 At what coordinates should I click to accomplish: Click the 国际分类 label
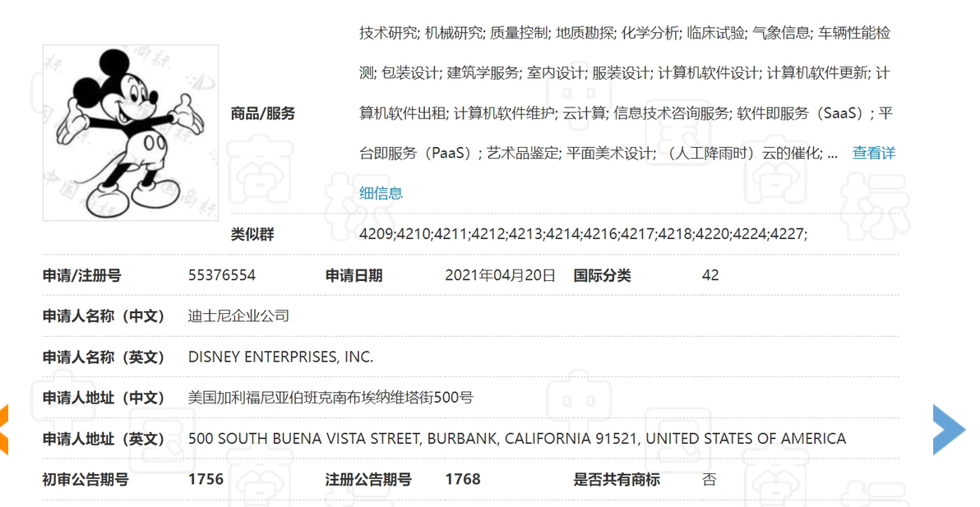click(x=603, y=275)
